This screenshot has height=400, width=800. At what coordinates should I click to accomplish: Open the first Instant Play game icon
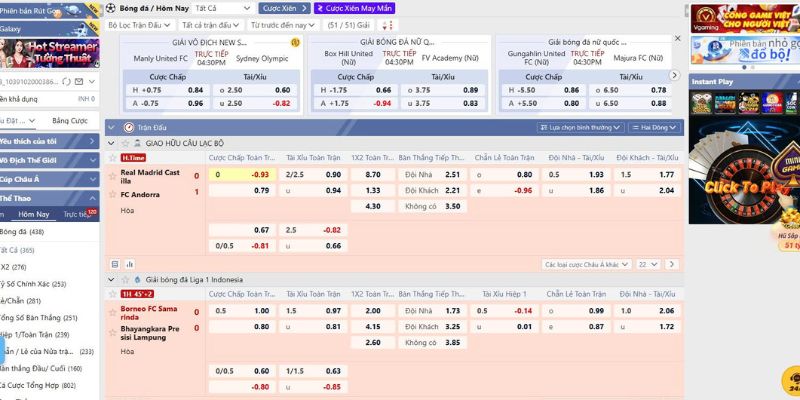[x=701, y=103]
